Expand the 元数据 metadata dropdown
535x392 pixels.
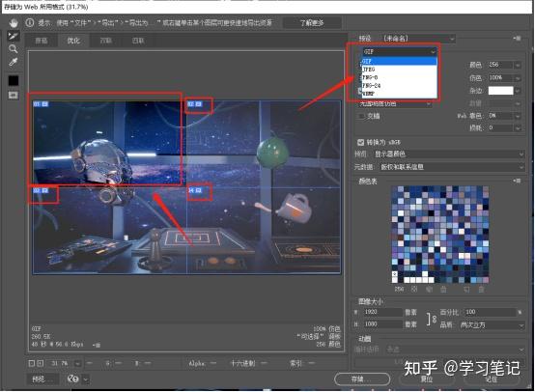452,167
